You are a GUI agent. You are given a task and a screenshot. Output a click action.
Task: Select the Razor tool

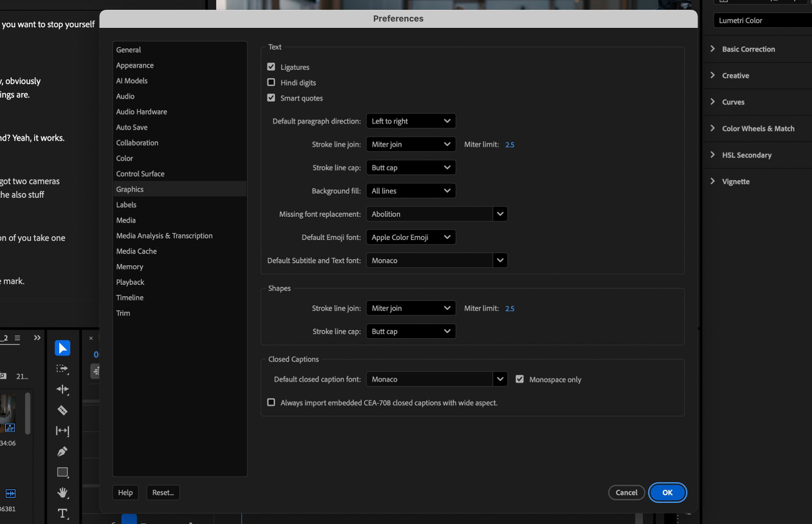(x=62, y=410)
